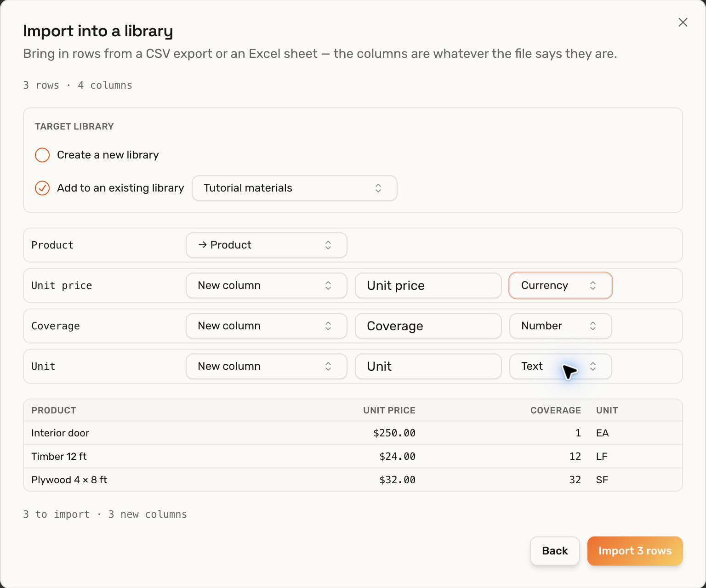
Task: Click the LF unit value
Action: pyautogui.click(x=602, y=456)
